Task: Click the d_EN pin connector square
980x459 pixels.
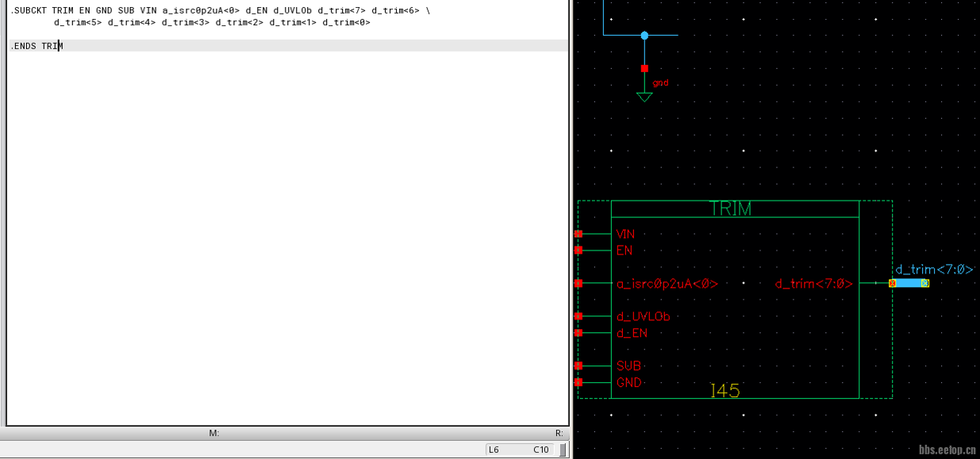Action: (x=578, y=333)
